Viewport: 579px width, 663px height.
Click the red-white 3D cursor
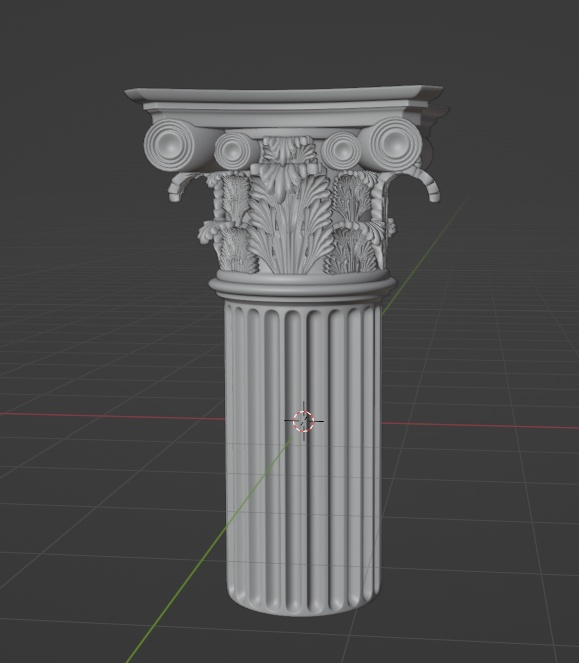click(x=304, y=421)
